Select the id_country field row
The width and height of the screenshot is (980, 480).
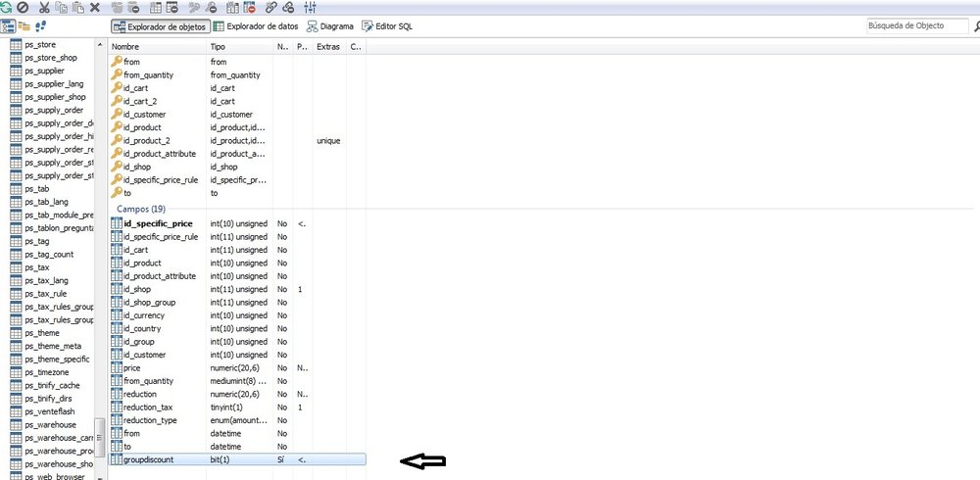pyautogui.click(x=237, y=329)
